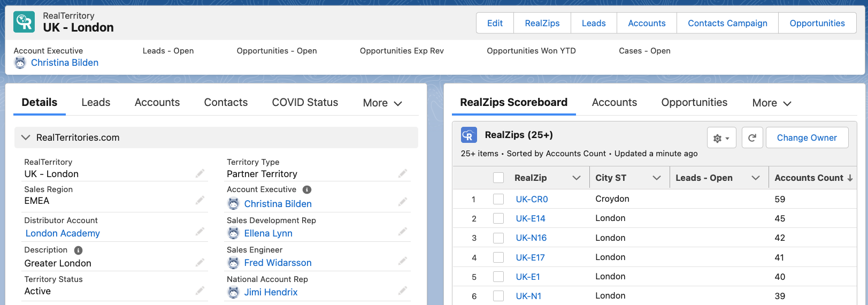Image resolution: width=868 pixels, height=305 pixels.
Task: Select the checkbox for row UK-CR0
Action: coord(498,199)
